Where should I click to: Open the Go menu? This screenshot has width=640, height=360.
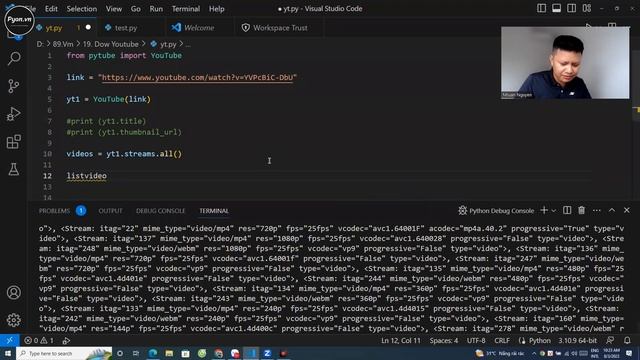point(136,9)
